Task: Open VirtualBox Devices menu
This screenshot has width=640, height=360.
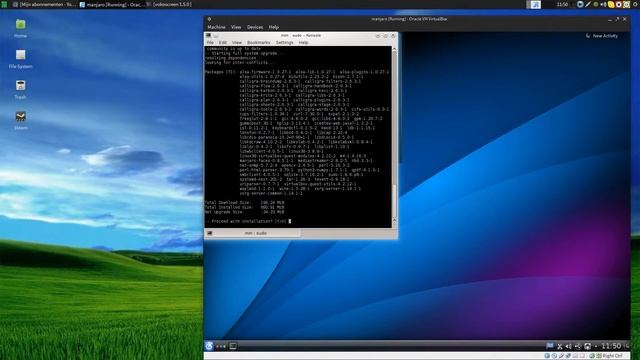Action: pos(255,27)
